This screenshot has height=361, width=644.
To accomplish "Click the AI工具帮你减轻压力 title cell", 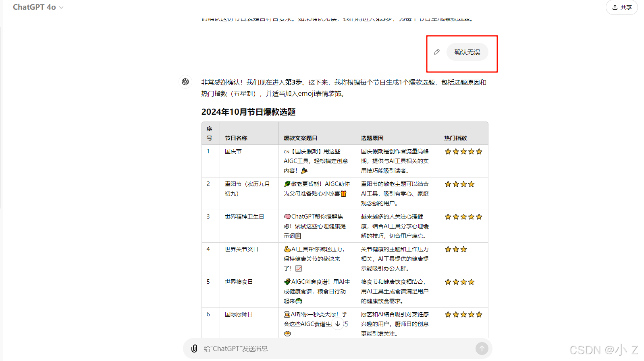I will [x=317, y=259].
